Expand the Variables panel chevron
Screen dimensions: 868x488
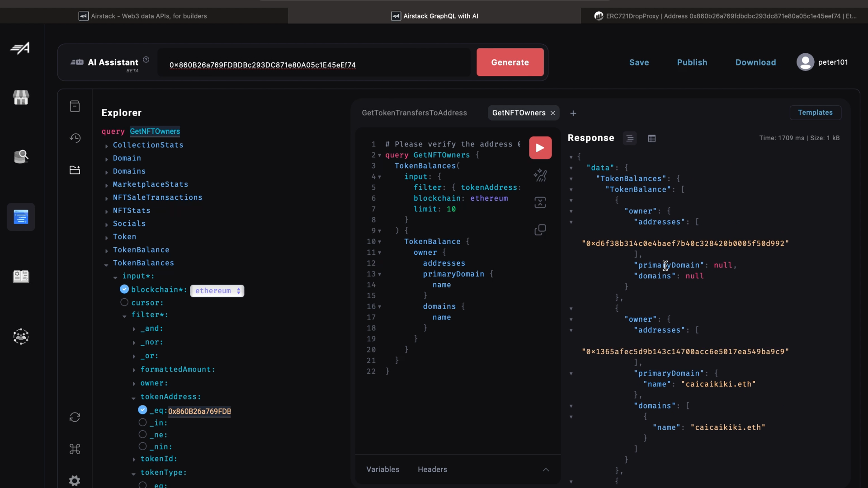(x=546, y=469)
